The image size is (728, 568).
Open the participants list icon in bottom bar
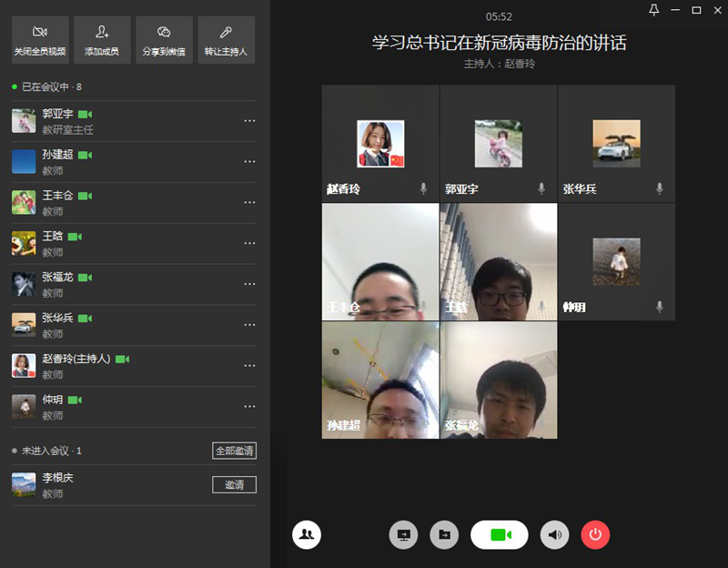click(x=307, y=534)
